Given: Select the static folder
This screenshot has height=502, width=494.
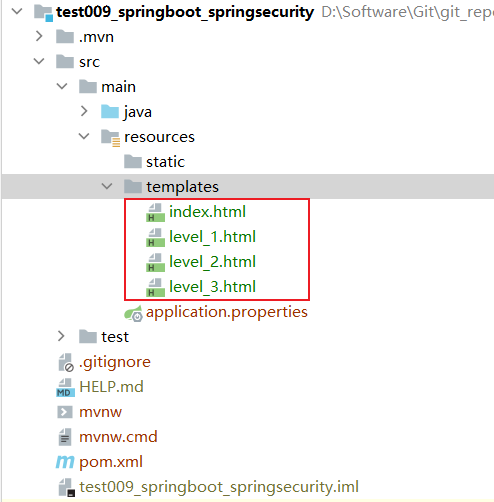Looking at the screenshot, I should [165, 162].
